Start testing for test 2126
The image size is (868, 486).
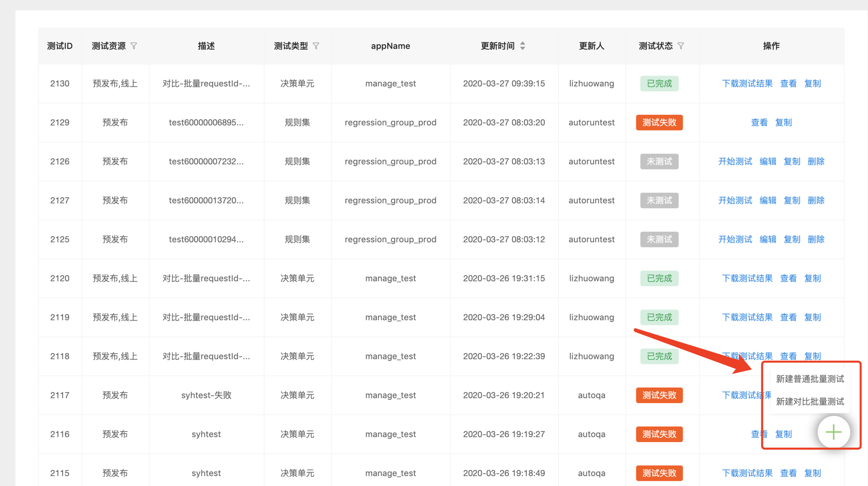click(x=735, y=162)
